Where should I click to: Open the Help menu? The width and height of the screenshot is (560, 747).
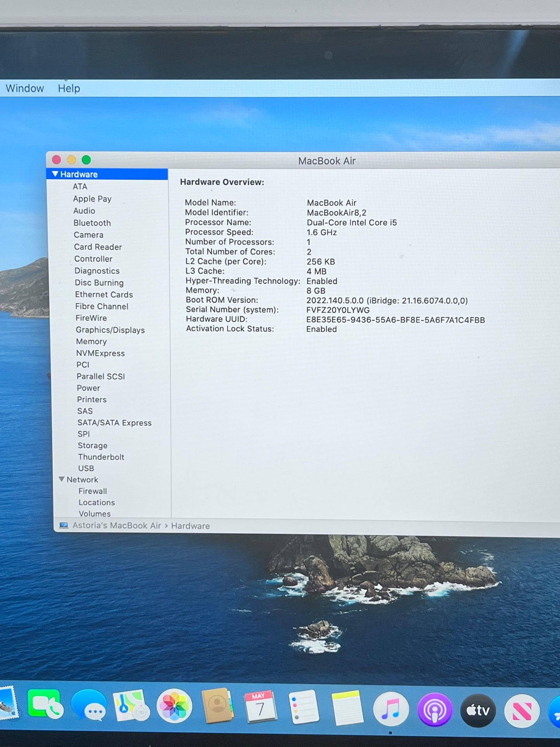(x=69, y=88)
